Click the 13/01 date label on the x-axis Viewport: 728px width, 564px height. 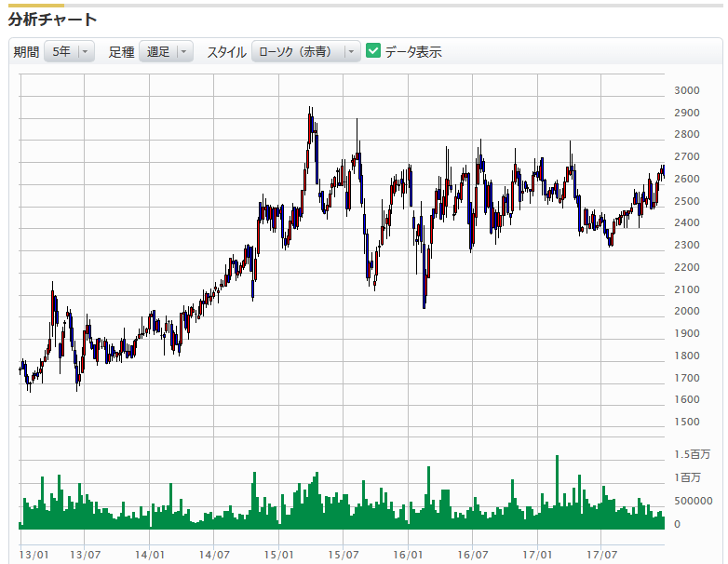[34, 554]
